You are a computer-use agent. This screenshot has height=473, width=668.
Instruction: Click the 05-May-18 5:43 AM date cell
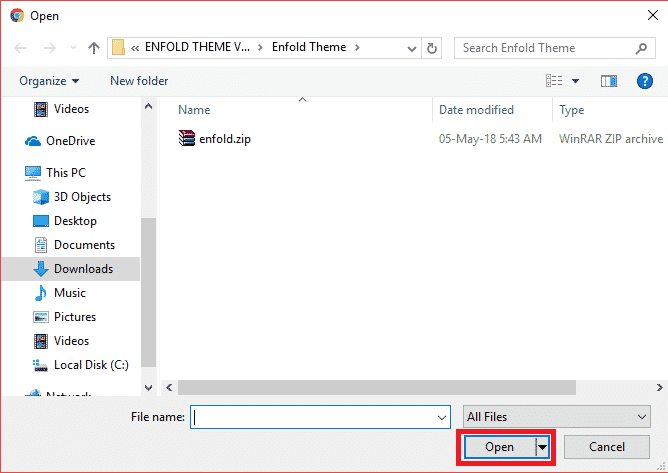[490, 139]
